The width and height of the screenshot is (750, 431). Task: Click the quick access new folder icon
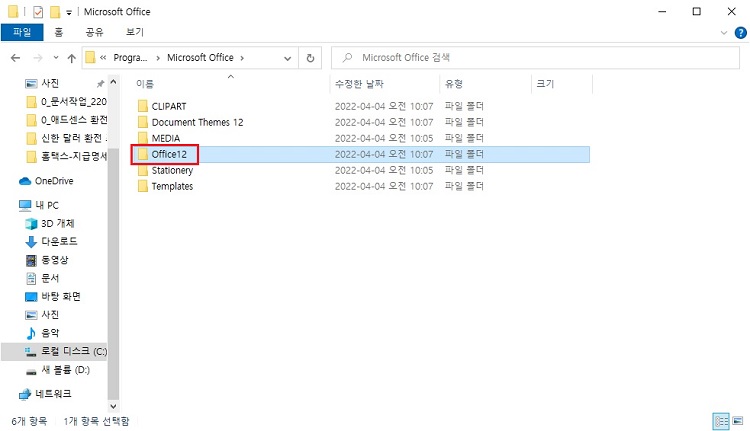tap(55, 11)
